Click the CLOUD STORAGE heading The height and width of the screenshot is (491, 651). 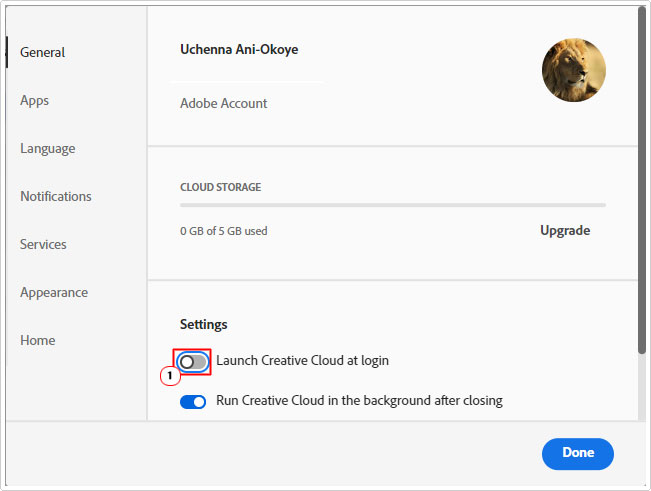tap(220, 187)
